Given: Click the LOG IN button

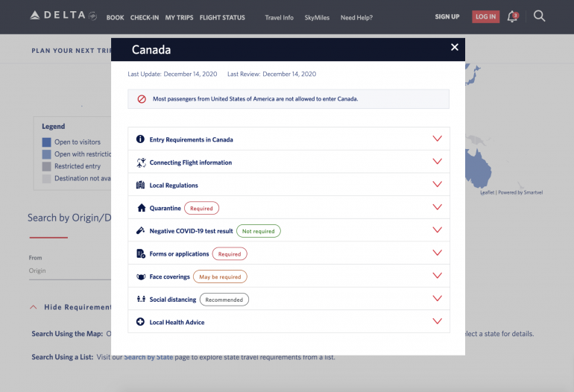Looking at the screenshot, I should click(x=485, y=16).
